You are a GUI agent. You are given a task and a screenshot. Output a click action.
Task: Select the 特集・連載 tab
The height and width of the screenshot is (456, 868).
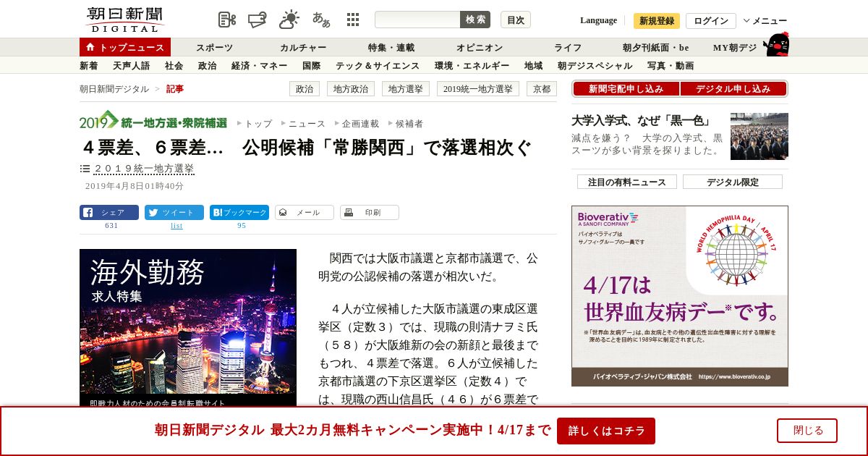[x=391, y=48]
